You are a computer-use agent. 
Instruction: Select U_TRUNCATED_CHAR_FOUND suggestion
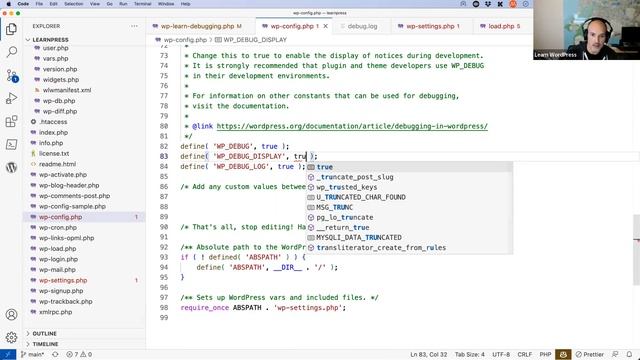coord(409,197)
